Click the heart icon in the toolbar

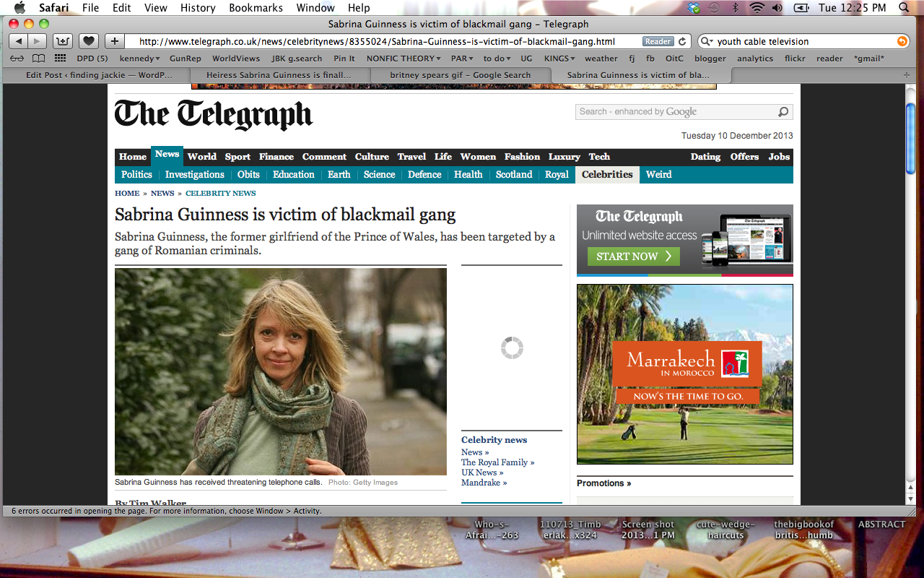coord(88,41)
